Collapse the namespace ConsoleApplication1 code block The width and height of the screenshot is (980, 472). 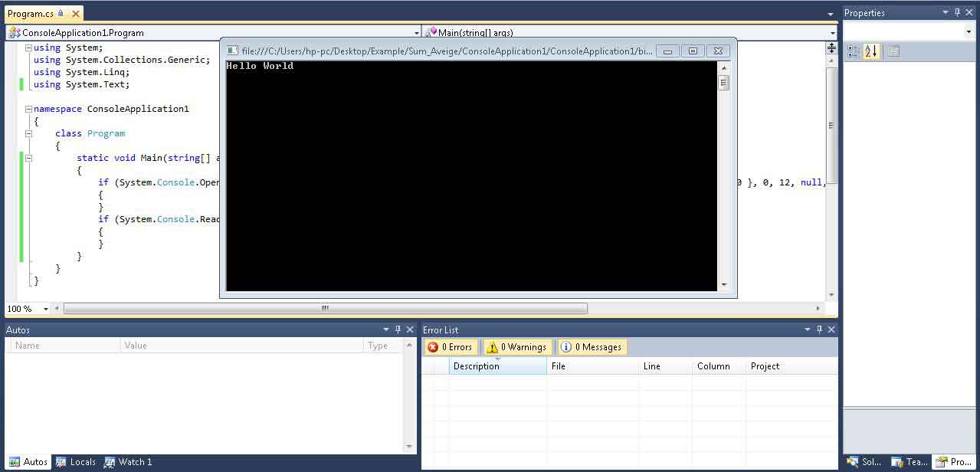coord(28,109)
